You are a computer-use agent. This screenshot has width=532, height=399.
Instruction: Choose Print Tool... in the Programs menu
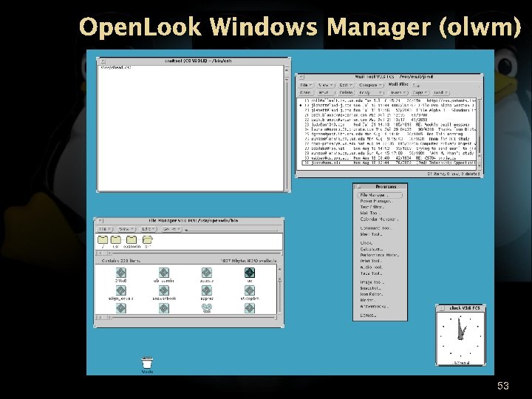371,262
